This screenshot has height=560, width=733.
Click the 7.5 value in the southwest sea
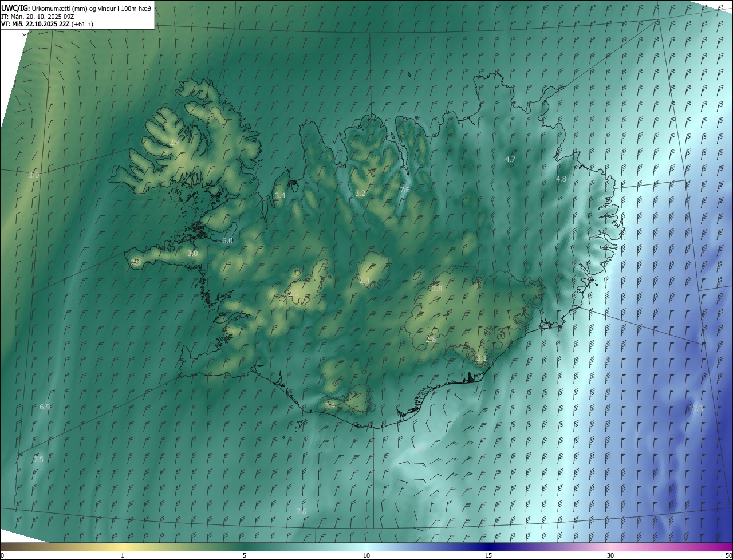38,459
